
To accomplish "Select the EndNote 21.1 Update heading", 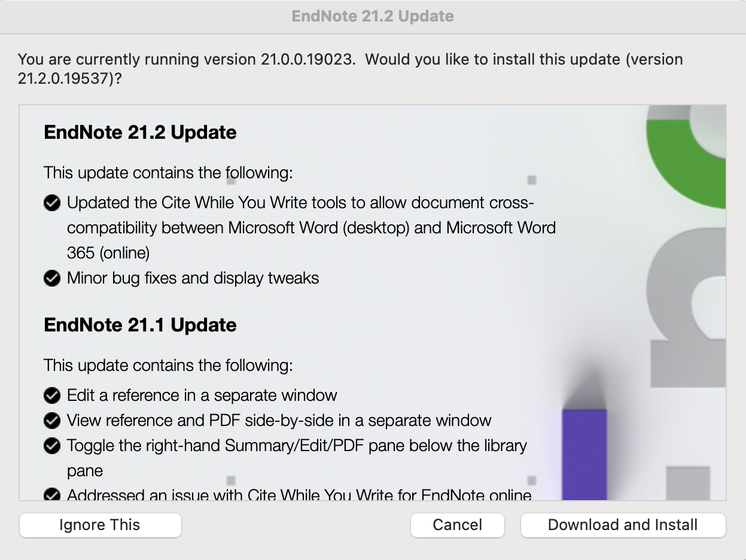I will pyautogui.click(x=141, y=325).
